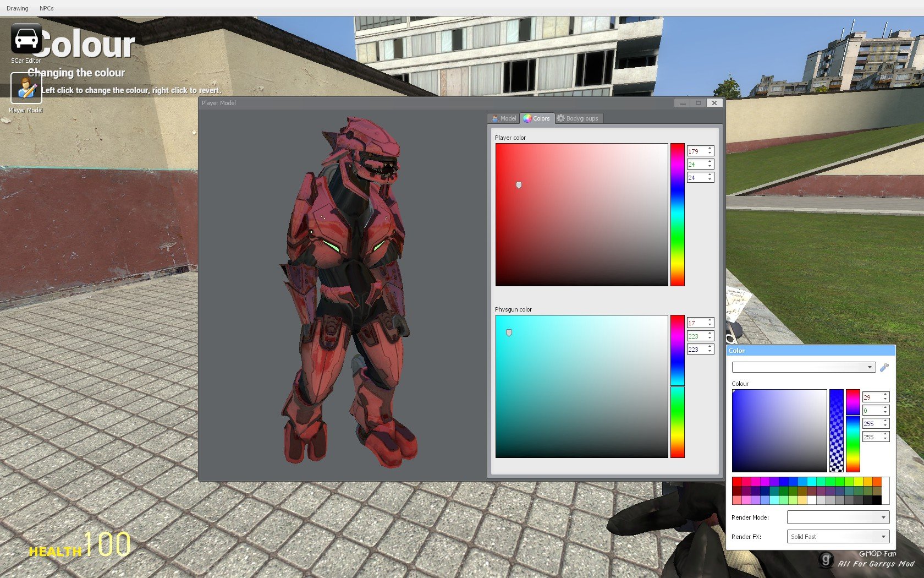The height and width of the screenshot is (578, 924).
Task: Open the Bodygroups tab
Action: click(577, 118)
